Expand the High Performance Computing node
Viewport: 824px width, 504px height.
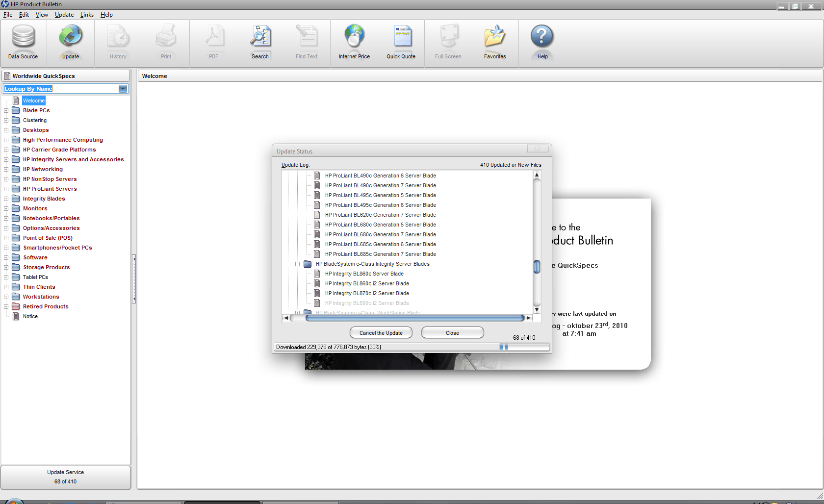pyautogui.click(x=6, y=140)
